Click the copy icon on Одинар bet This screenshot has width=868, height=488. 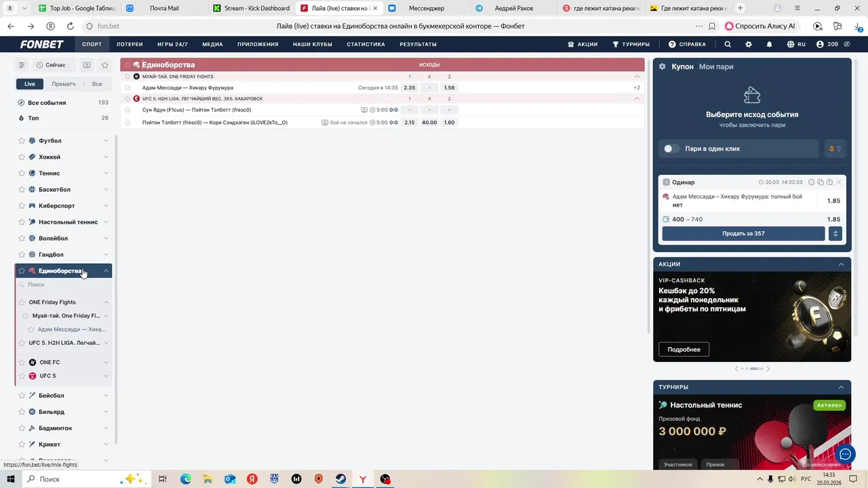(821, 182)
